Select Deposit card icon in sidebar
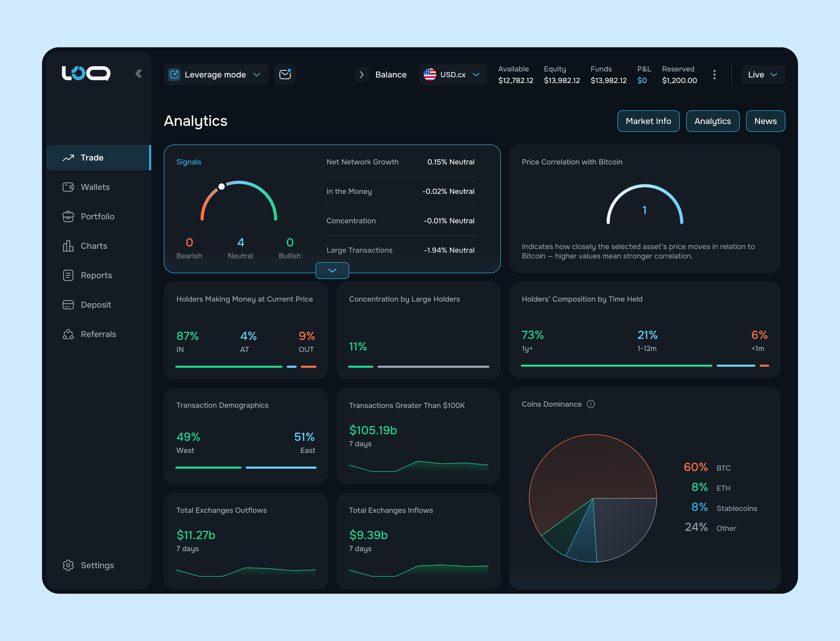This screenshot has width=840, height=641. tap(68, 304)
